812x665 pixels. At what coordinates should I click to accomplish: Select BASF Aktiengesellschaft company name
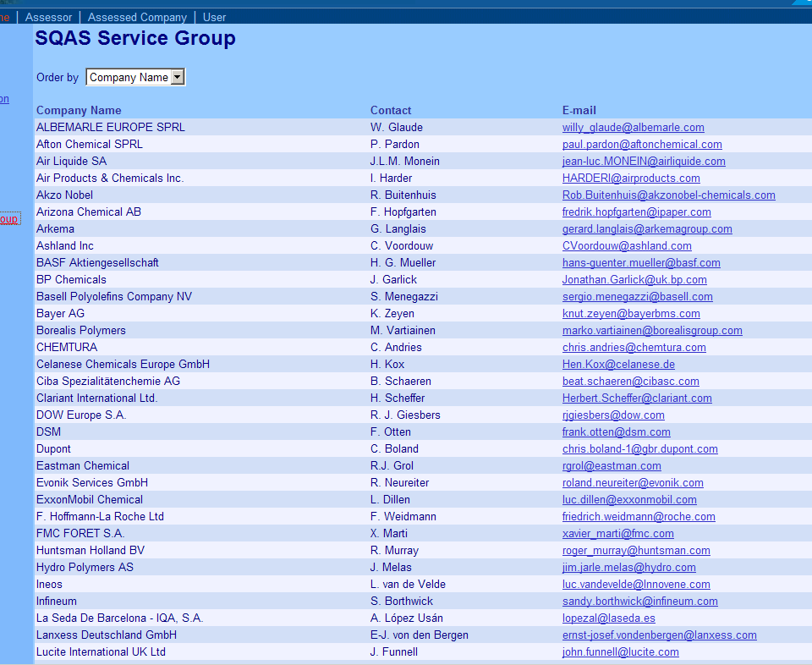tap(97, 262)
